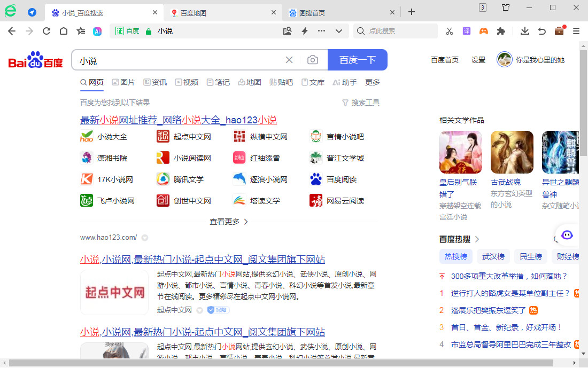The image size is (588, 368).
Task: Open the three-dot address bar menu
Action: tap(321, 31)
